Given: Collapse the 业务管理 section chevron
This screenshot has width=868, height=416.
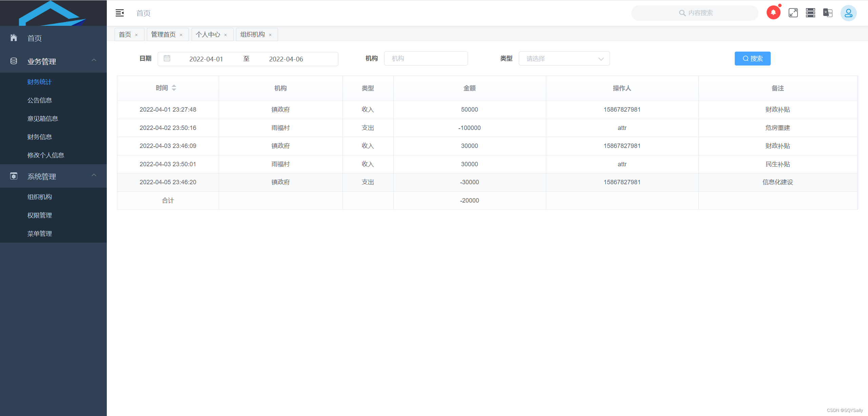Looking at the screenshot, I should 94,60.
